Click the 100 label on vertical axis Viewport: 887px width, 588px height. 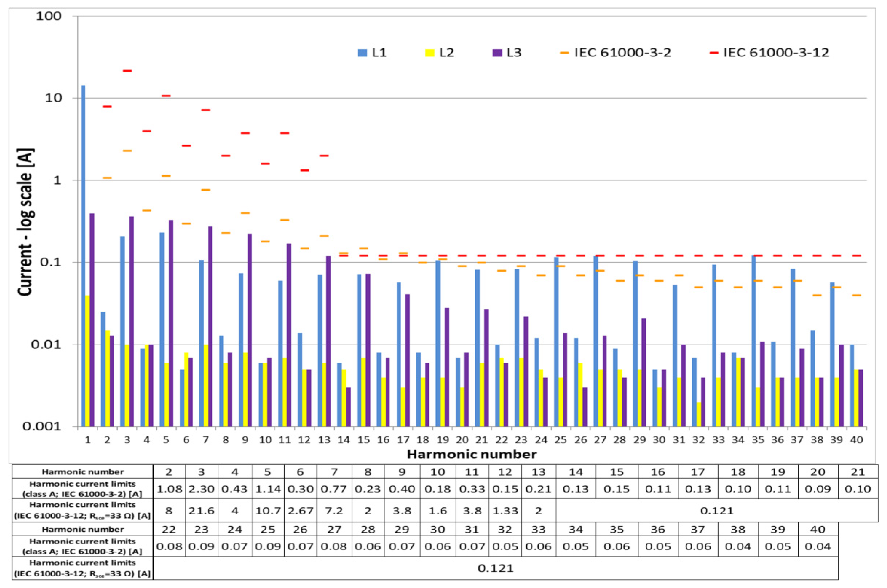pyautogui.click(x=48, y=16)
